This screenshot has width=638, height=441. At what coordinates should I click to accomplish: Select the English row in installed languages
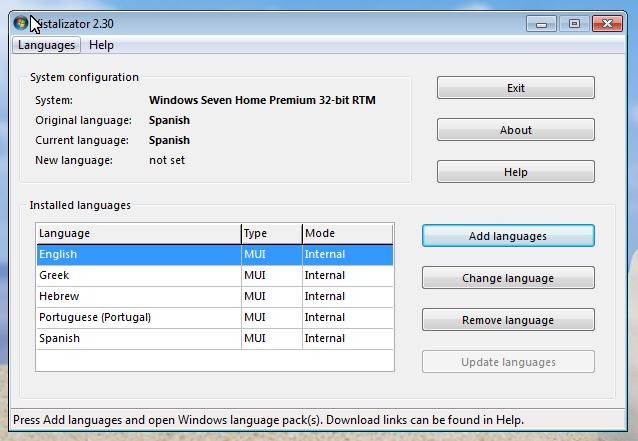215,255
